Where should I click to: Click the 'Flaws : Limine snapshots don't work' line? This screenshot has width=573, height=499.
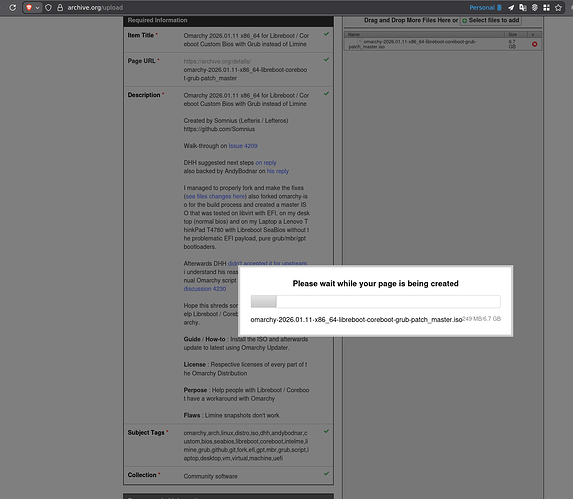(231, 415)
